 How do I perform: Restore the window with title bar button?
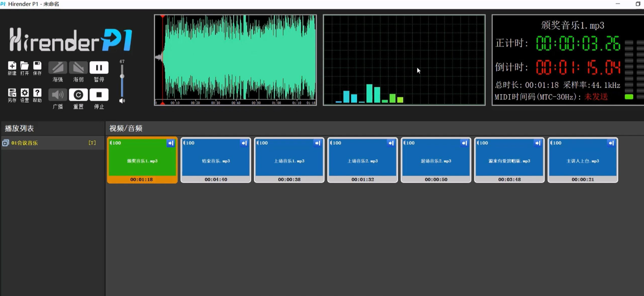point(638,4)
